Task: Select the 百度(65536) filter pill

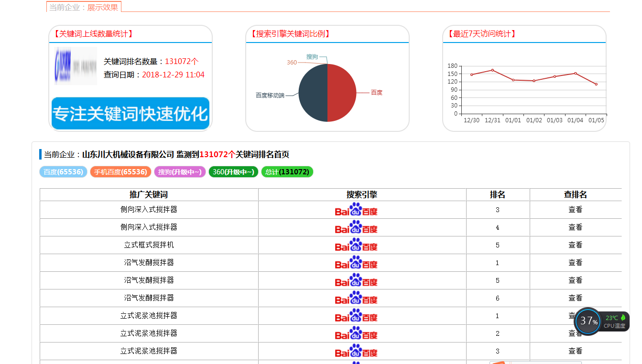Action: point(63,172)
